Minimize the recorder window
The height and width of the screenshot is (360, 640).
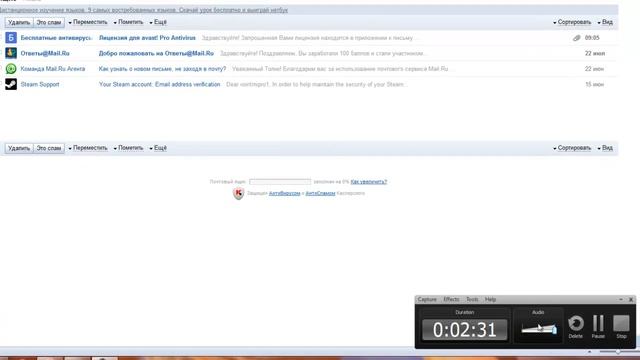click(621, 299)
